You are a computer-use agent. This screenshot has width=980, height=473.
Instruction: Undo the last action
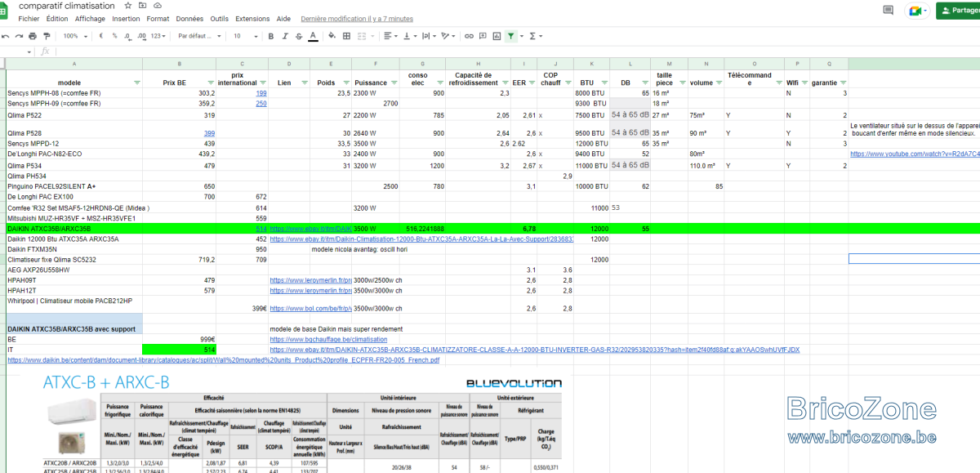(x=6, y=36)
